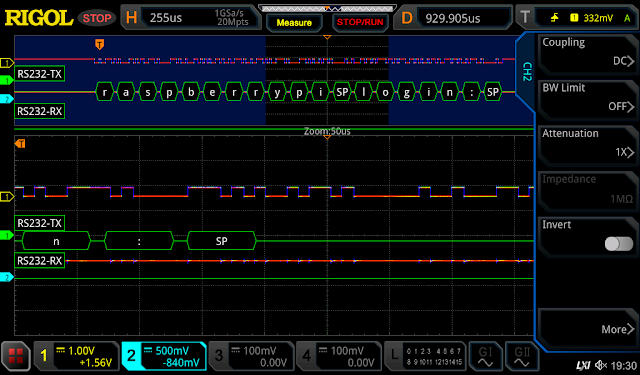Select decoded 'l' character in overview
The image size is (640, 375).
click(x=364, y=92)
